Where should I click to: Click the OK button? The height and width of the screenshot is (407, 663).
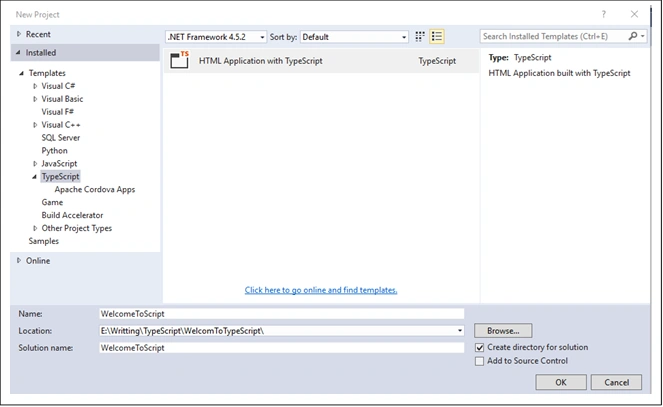[561, 382]
